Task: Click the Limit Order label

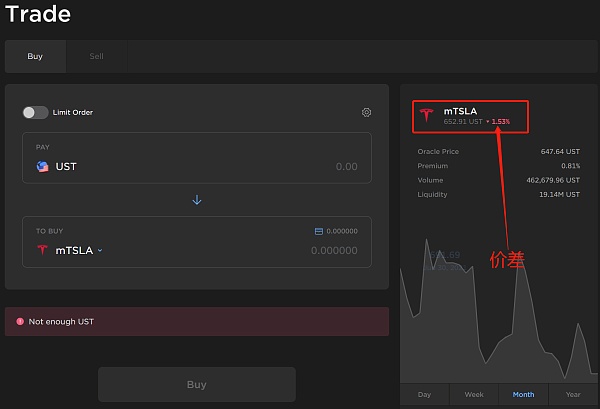Action: (x=73, y=112)
